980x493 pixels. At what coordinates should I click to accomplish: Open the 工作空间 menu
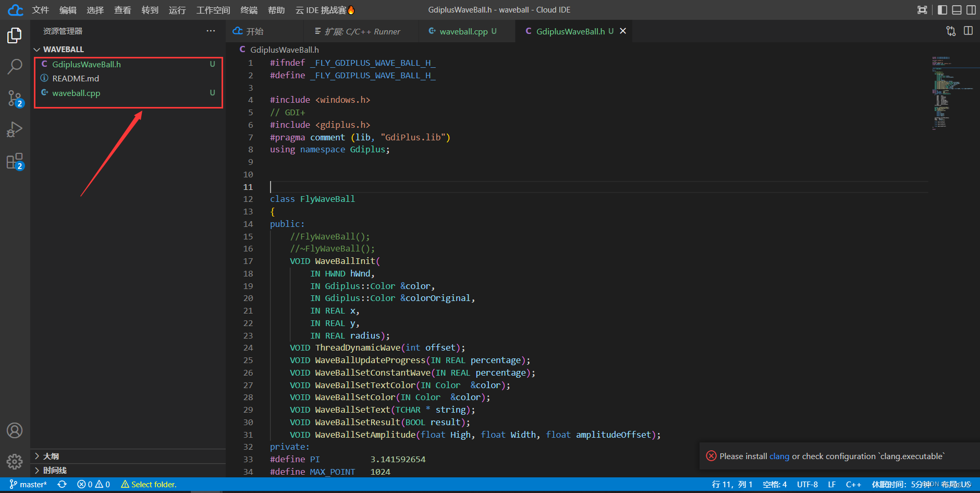point(213,10)
